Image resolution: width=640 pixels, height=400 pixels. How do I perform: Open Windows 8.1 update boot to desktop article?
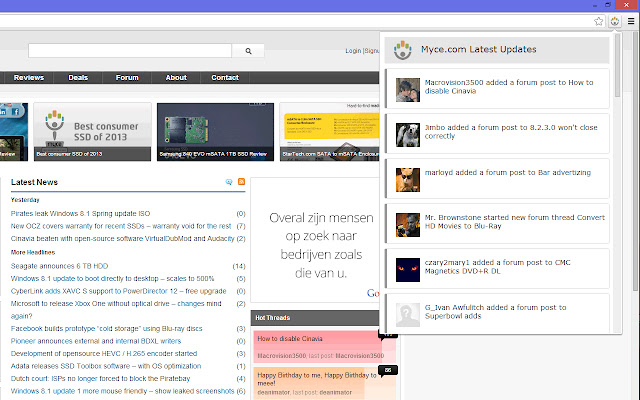point(112,278)
